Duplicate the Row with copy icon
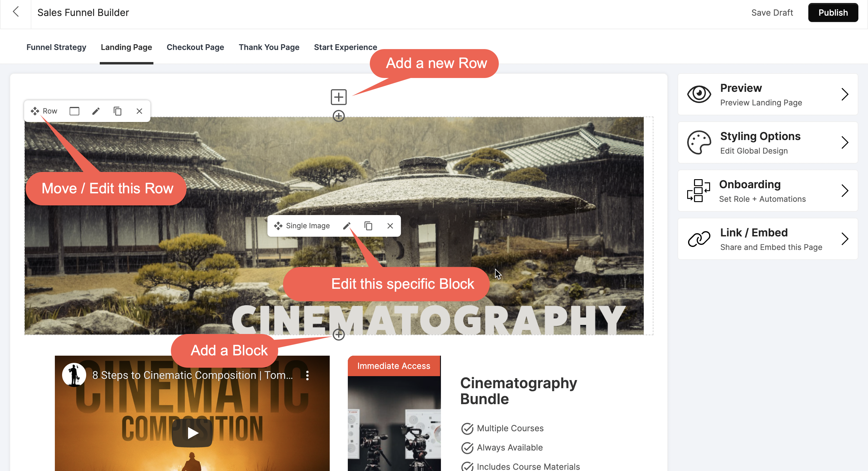868x471 pixels. pyautogui.click(x=118, y=111)
